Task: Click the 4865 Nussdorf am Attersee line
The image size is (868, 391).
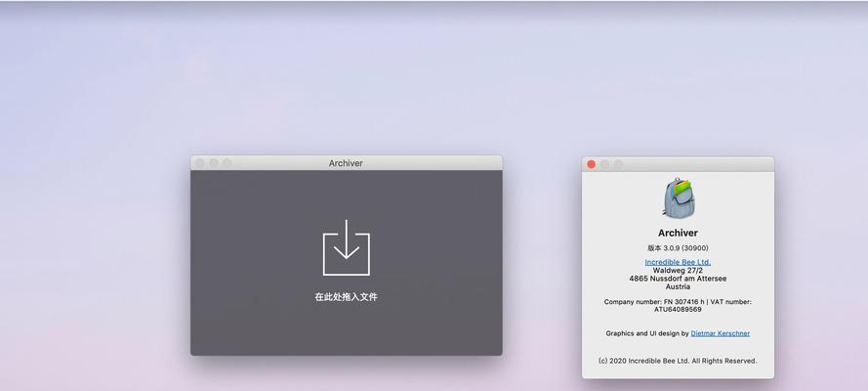Action: tap(678, 279)
